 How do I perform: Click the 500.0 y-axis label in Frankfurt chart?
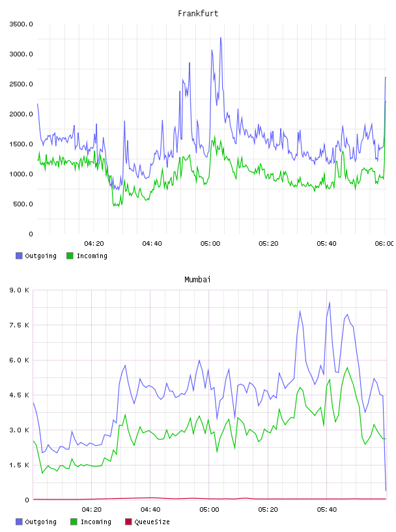pyautogui.click(x=23, y=204)
